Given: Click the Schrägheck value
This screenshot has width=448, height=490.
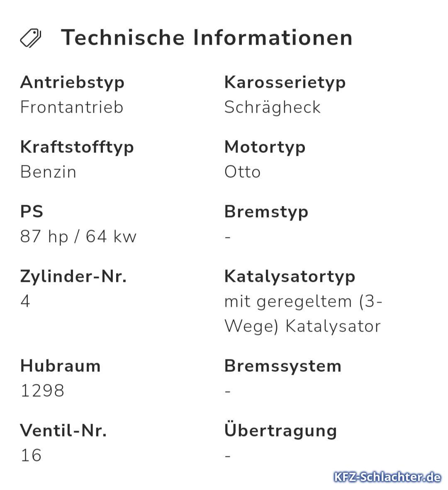Looking at the screenshot, I should click(x=272, y=108).
